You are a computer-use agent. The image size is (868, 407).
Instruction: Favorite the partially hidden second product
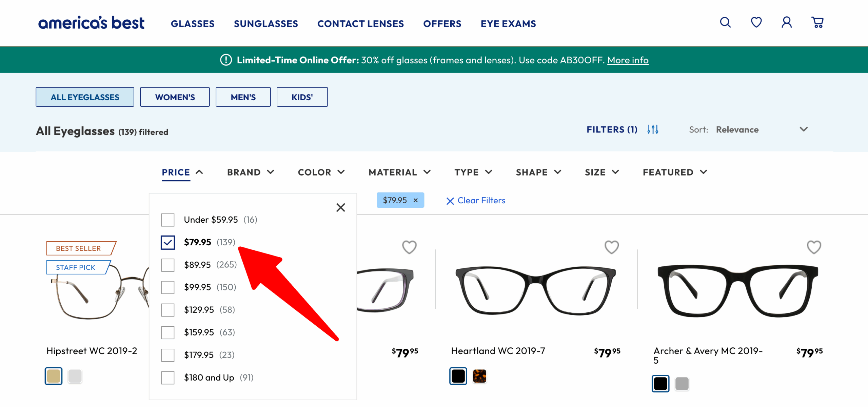coord(409,247)
